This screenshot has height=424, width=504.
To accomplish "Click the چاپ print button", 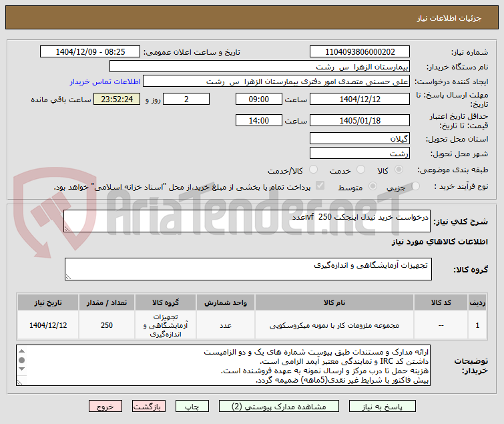I will [x=192, y=407].
